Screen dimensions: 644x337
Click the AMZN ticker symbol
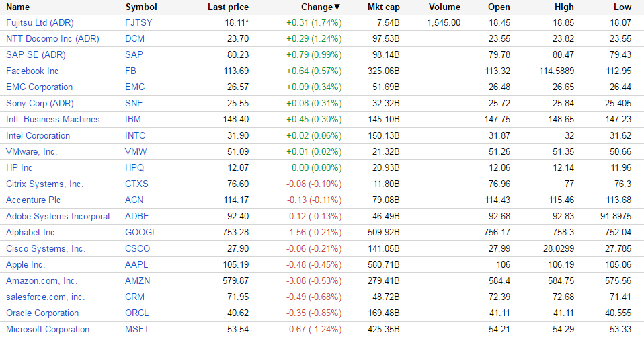click(138, 280)
